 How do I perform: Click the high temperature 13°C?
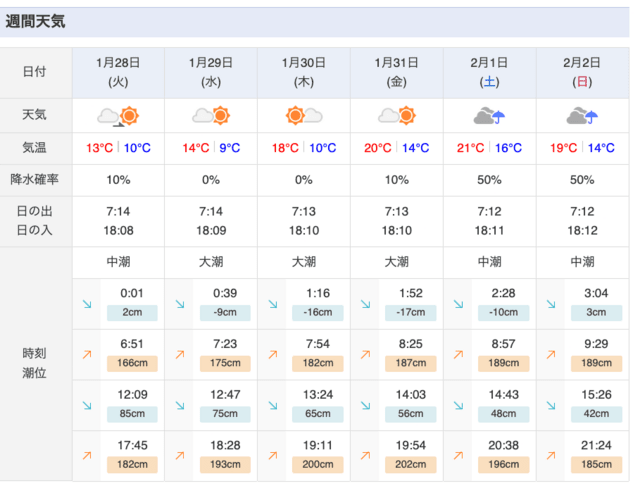[x=100, y=148]
